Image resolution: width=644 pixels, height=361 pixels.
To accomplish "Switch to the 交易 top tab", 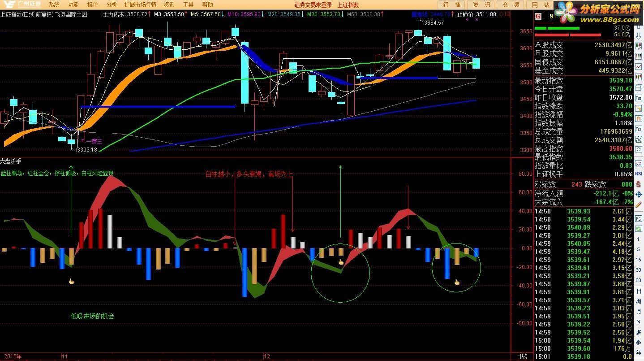I will (x=511, y=4).
